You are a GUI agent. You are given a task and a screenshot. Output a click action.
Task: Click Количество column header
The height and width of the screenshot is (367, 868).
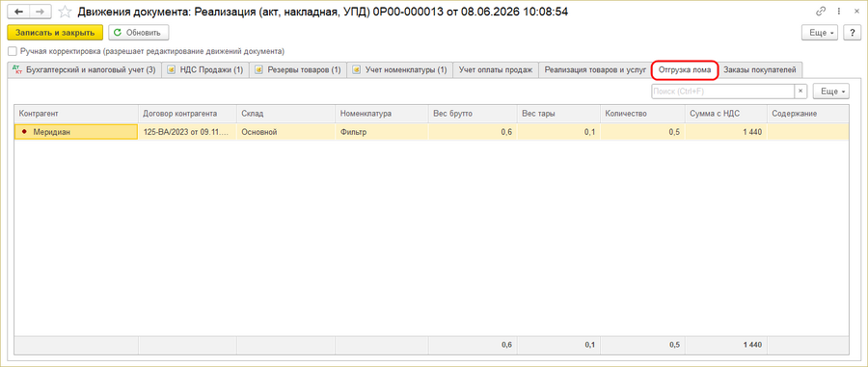pos(642,114)
